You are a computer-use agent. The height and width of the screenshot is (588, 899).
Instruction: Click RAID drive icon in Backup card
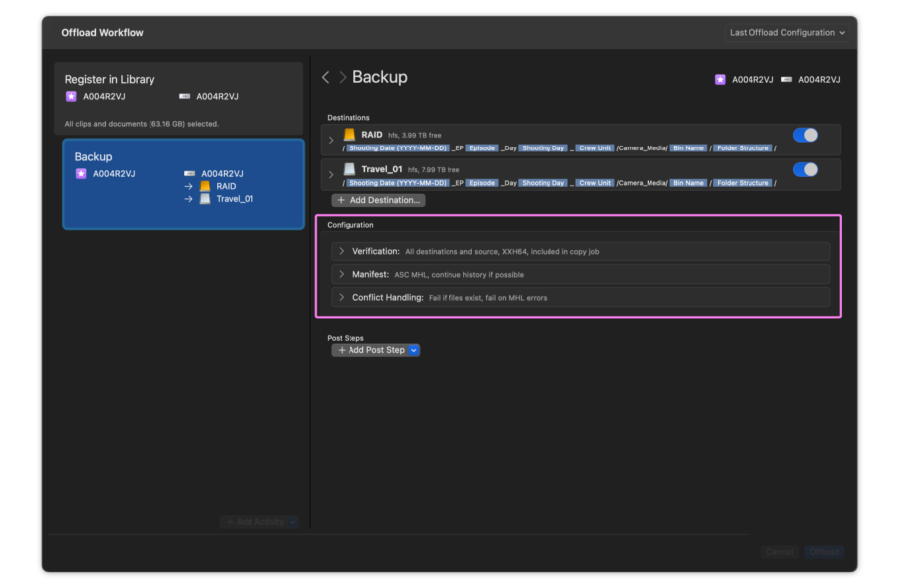205,186
